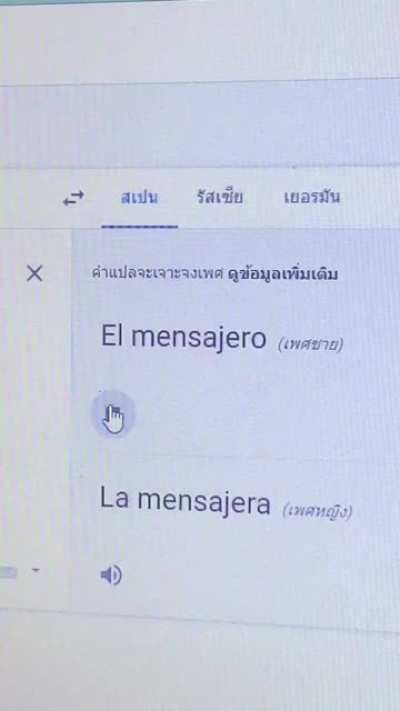Viewport: 400px width, 711px height.
Task: Click the คำแปลจะเจาะจงเพศ notice text
Action: (158, 273)
